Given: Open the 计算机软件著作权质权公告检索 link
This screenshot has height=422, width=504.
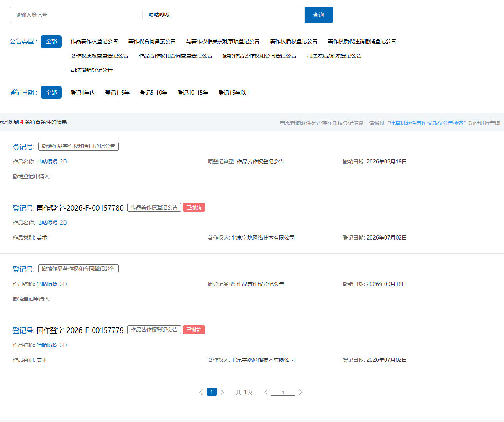Looking at the screenshot, I should coord(427,123).
